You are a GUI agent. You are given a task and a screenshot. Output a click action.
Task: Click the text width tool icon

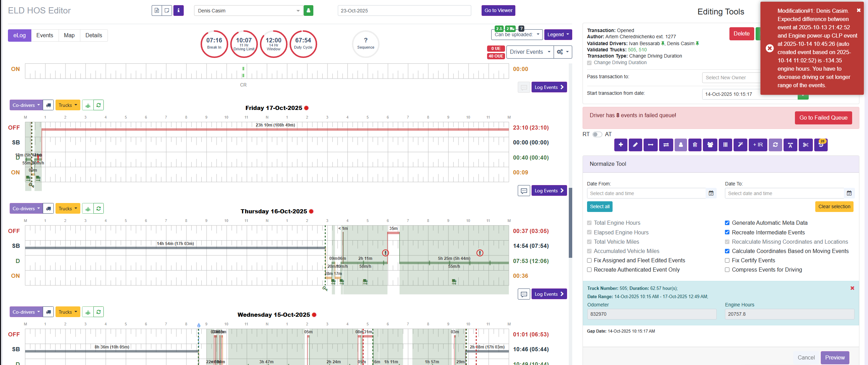tap(790, 145)
